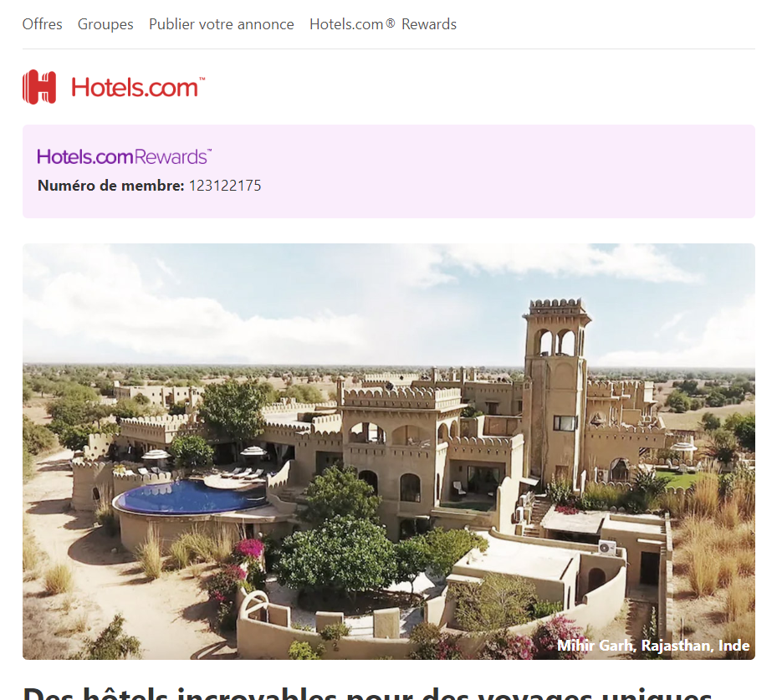Click the Numéro de membre label

coord(111,186)
